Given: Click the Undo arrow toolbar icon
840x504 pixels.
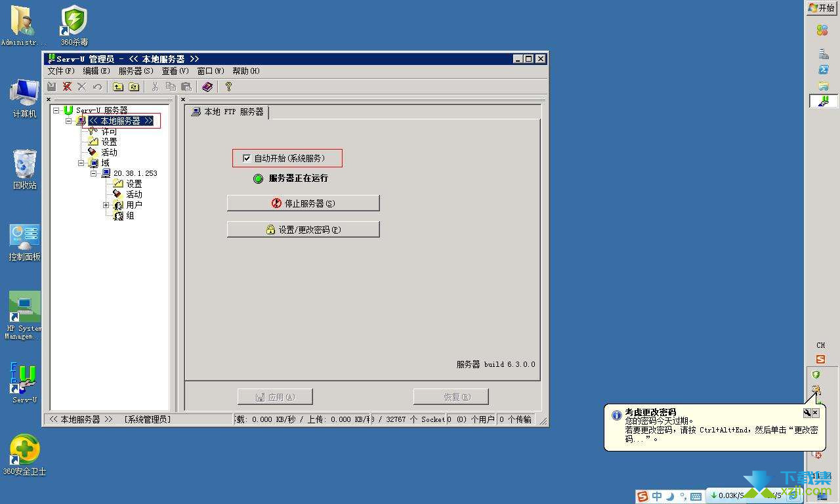Looking at the screenshot, I should [97, 87].
